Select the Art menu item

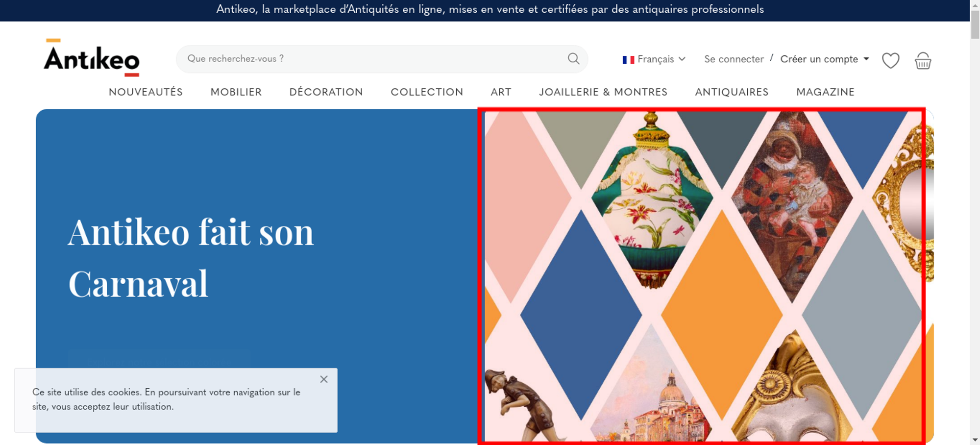[x=501, y=92]
